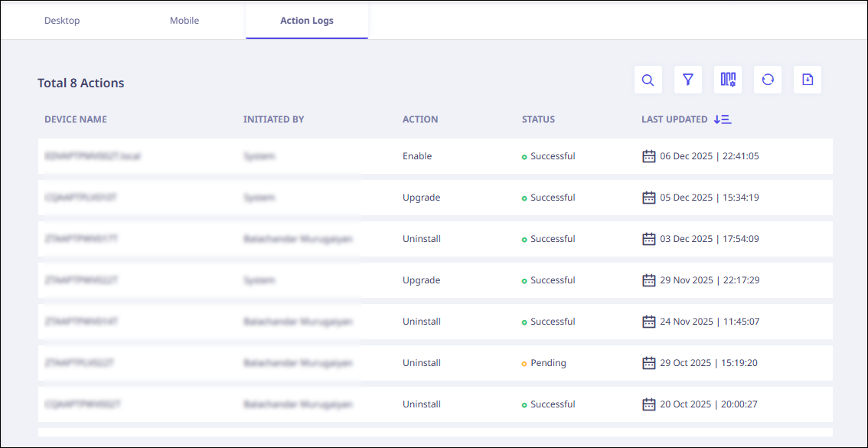The image size is (868, 448).
Task: Click calendar icon for 29 Oct 2025 entry
Action: (x=649, y=363)
